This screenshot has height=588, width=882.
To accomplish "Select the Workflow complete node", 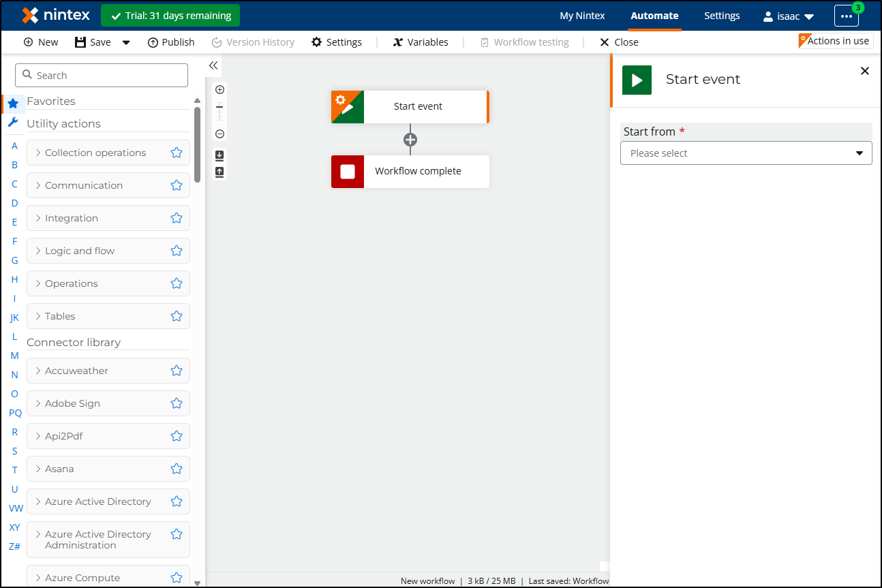I will tap(410, 172).
